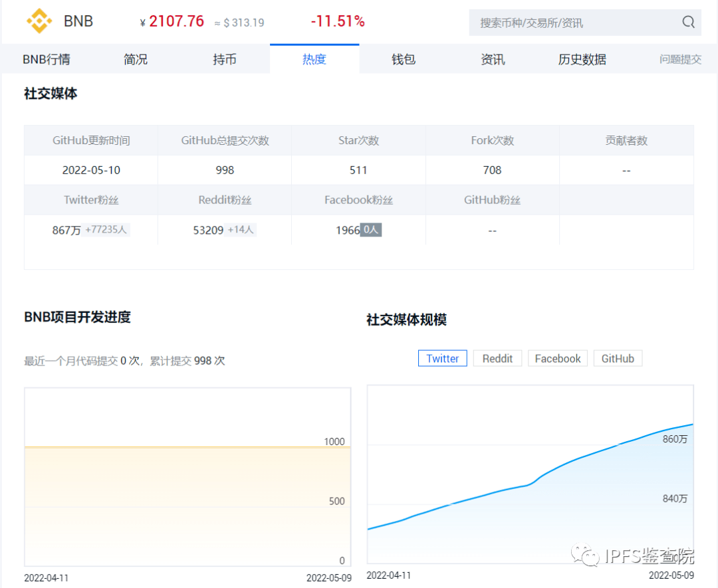This screenshot has height=588, width=718.
Task: Select the GitHub chart filter
Action: click(x=618, y=359)
